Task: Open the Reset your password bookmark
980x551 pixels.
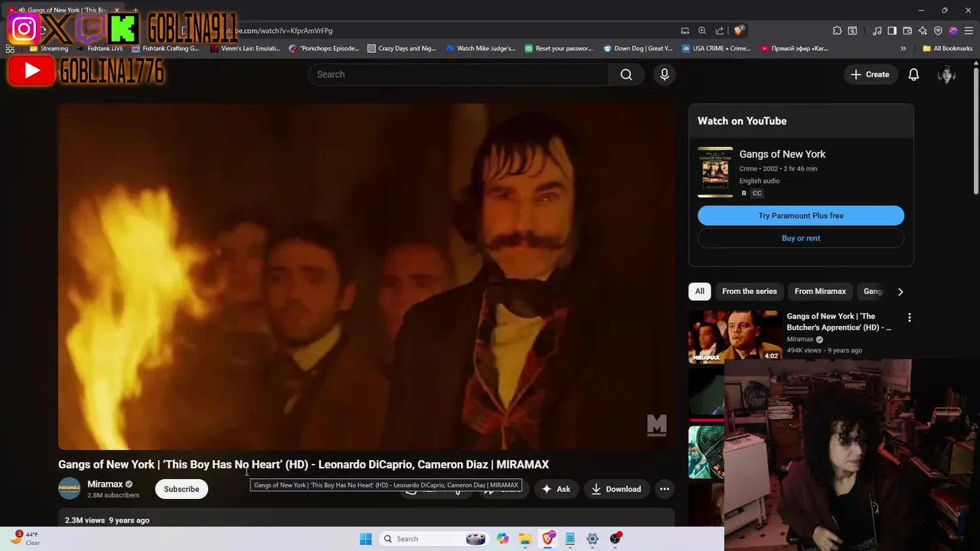Action: tap(559, 48)
